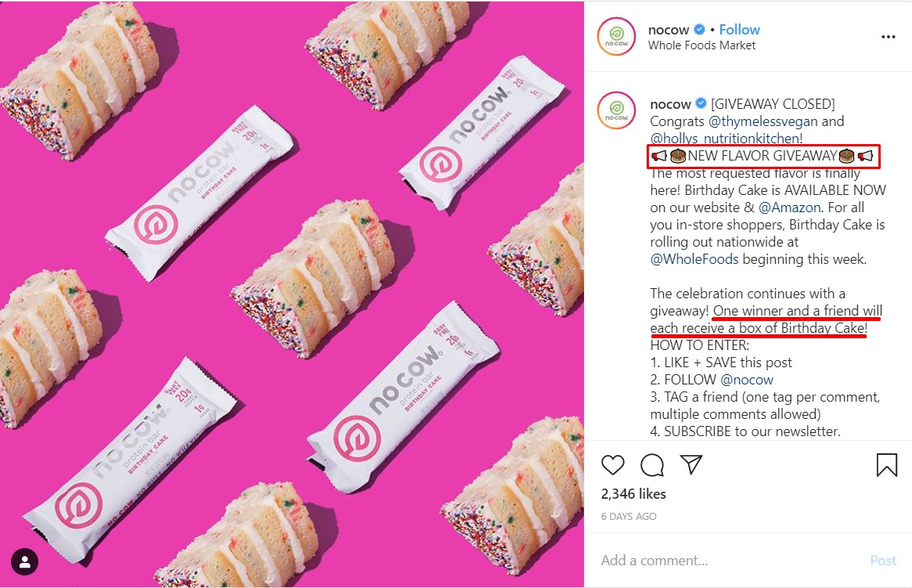
Task: Click nocow avatar beside the caption
Action: pyautogui.click(x=616, y=110)
